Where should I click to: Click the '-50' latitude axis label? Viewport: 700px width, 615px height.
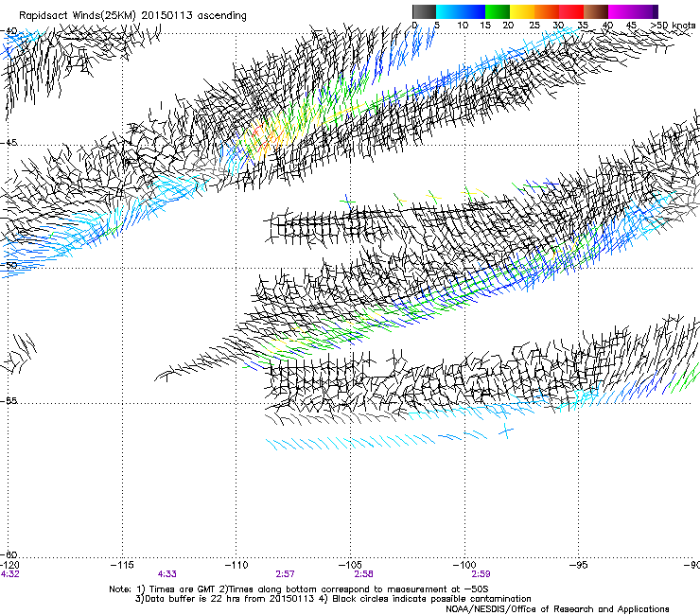tap(9, 266)
